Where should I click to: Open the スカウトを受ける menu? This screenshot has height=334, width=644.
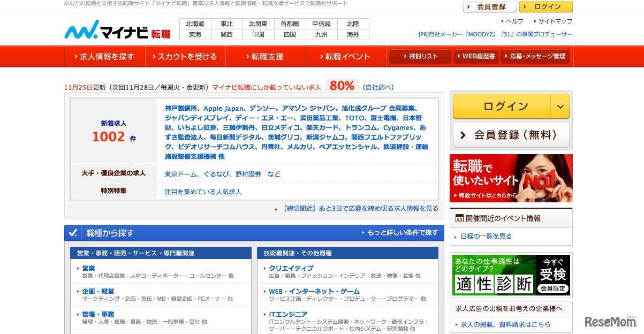[x=185, y=56]
